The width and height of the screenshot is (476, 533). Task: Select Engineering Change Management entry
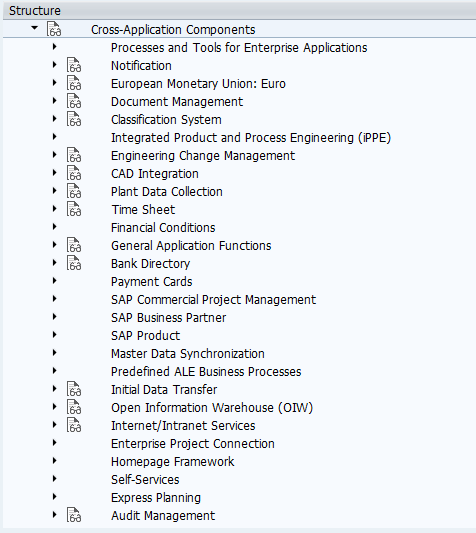tap(203, 156)
